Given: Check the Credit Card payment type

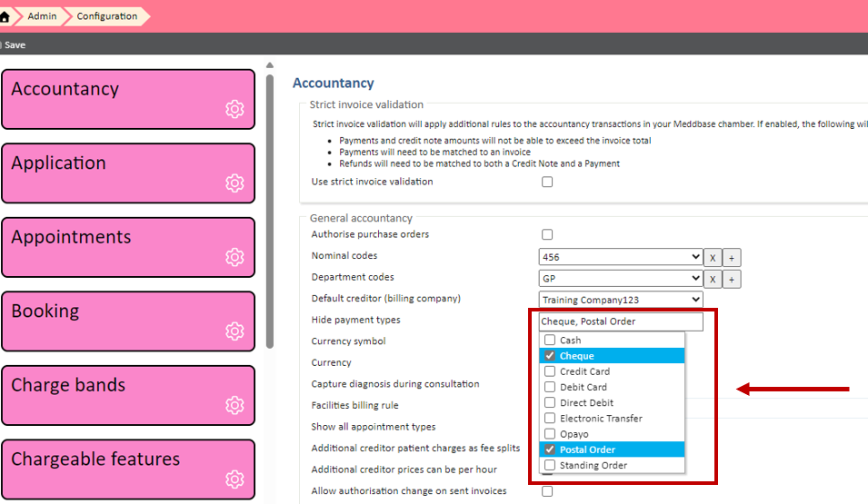Looking at the screenshot, I should pos(550,371).
